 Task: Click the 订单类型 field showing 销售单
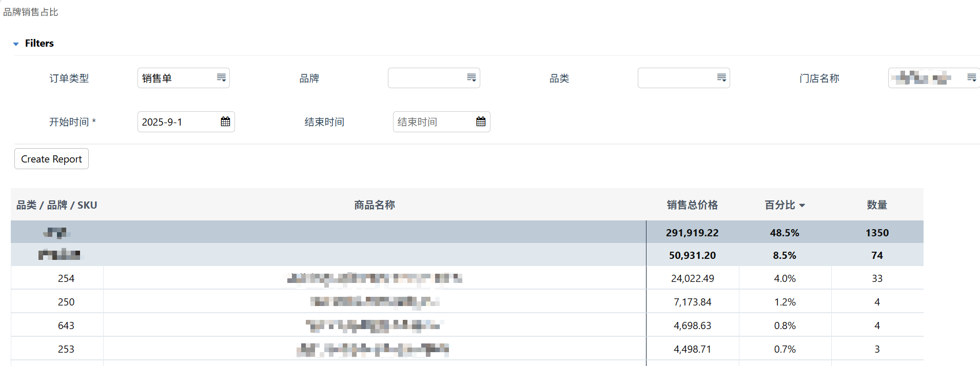coord(184,78)
